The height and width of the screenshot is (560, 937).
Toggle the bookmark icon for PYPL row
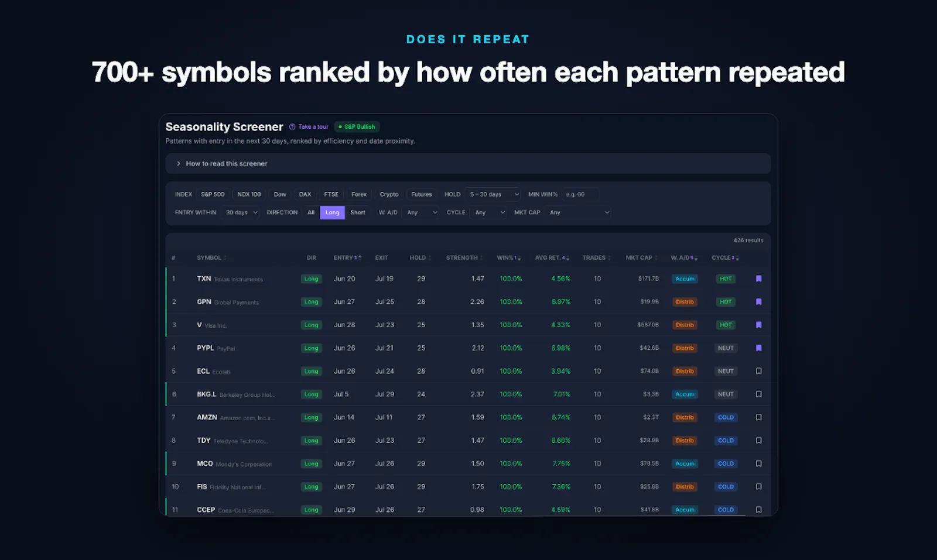tap(758, 348)
